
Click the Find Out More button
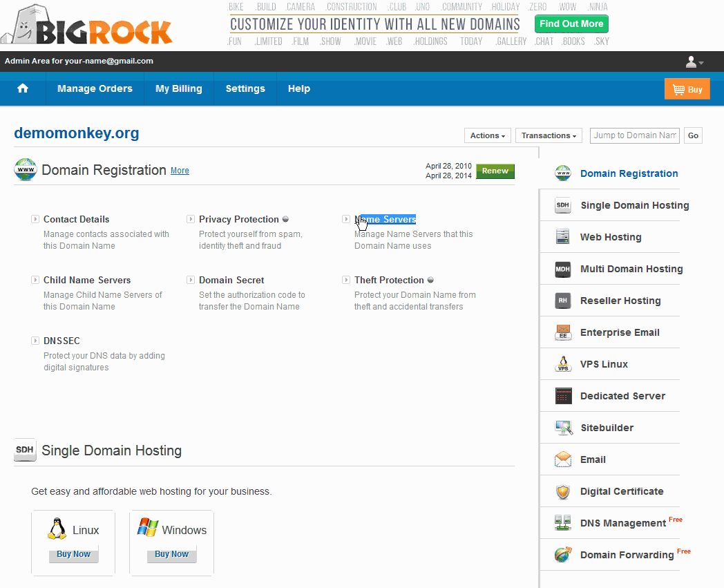coord(571,23)
